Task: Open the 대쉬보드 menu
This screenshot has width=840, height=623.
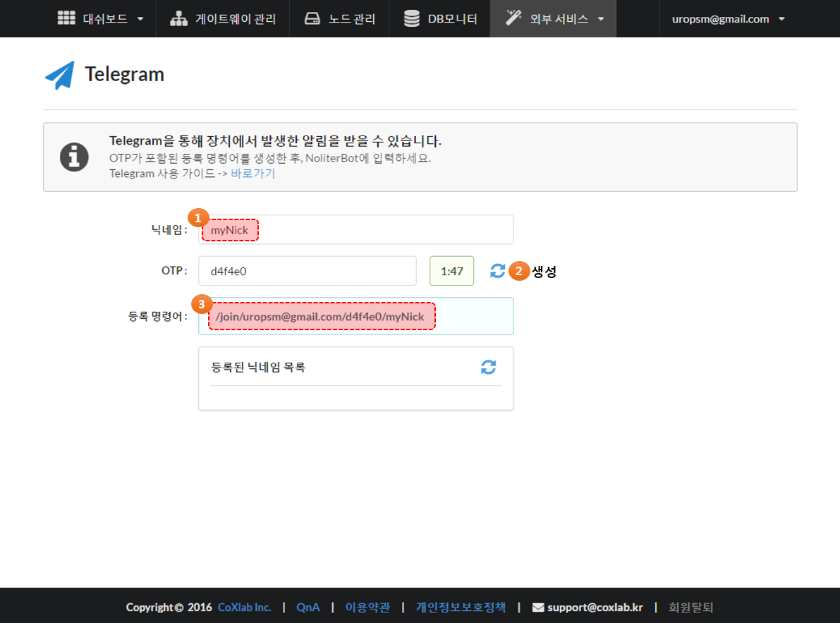Action: coord(100,19)
